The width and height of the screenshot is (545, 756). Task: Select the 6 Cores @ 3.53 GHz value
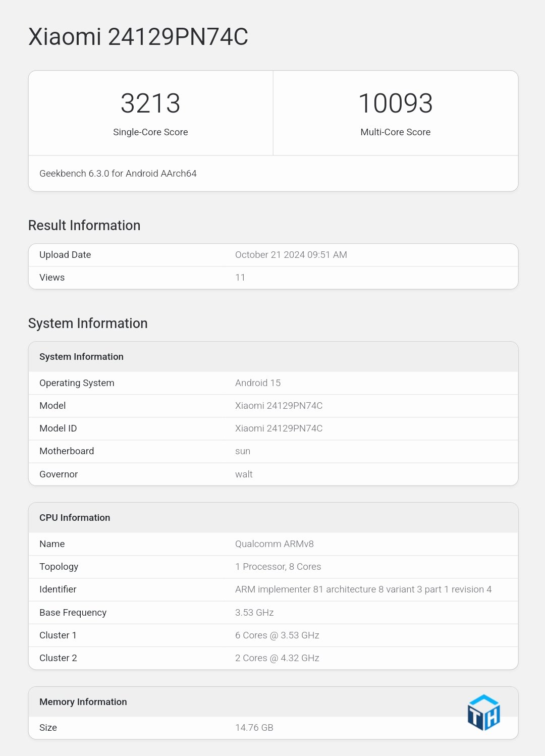277,635
